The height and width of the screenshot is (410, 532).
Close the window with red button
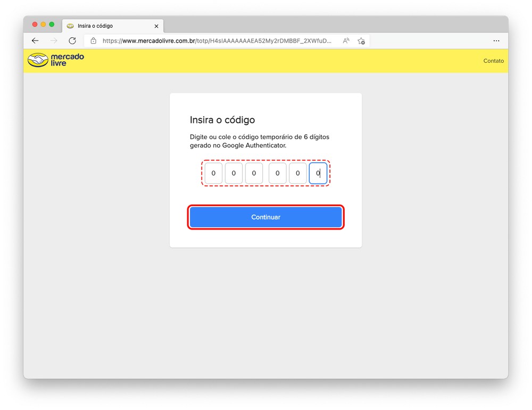(35, 24)
